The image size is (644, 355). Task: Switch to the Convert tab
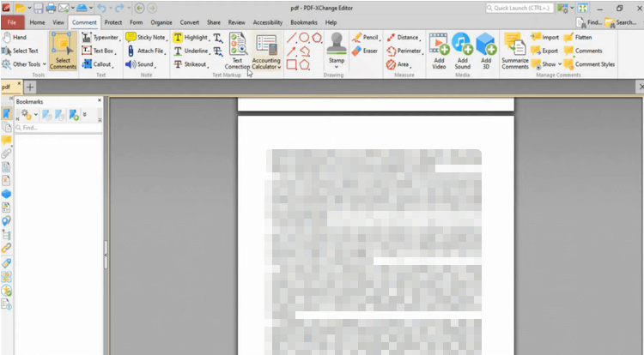pos(190,22)
